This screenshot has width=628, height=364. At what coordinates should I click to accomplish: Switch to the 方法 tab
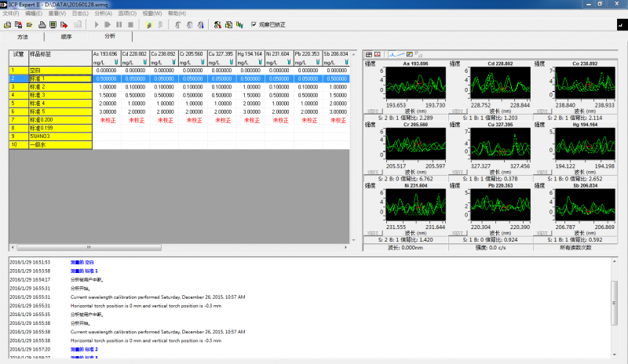click(x=22, y=37)
